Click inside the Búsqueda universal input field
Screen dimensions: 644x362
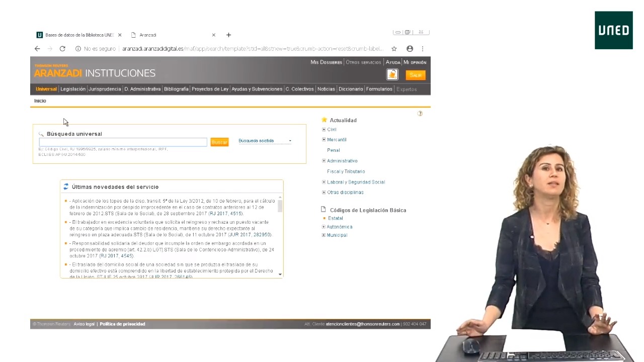[x=123, y=142]
